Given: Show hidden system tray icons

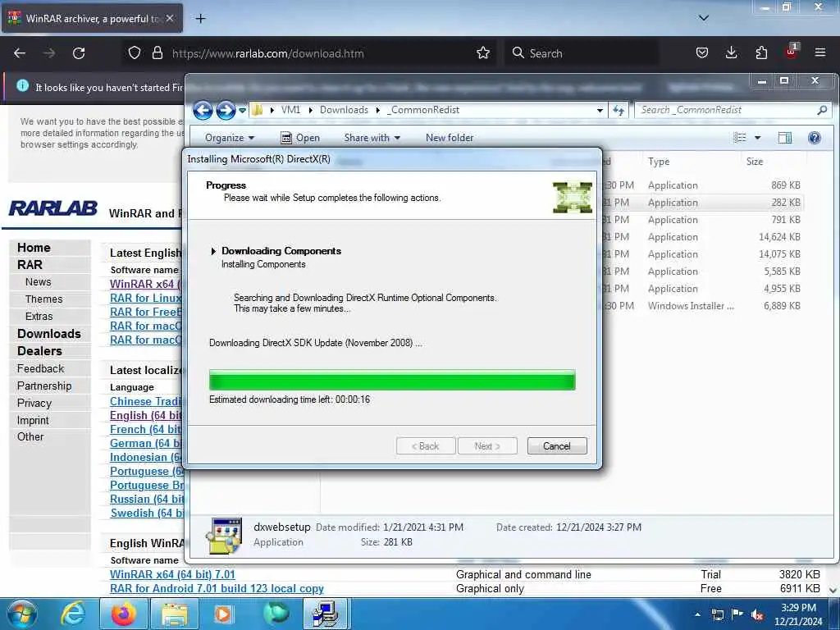Looking at the screenshot, I should [x=697, y=614].
